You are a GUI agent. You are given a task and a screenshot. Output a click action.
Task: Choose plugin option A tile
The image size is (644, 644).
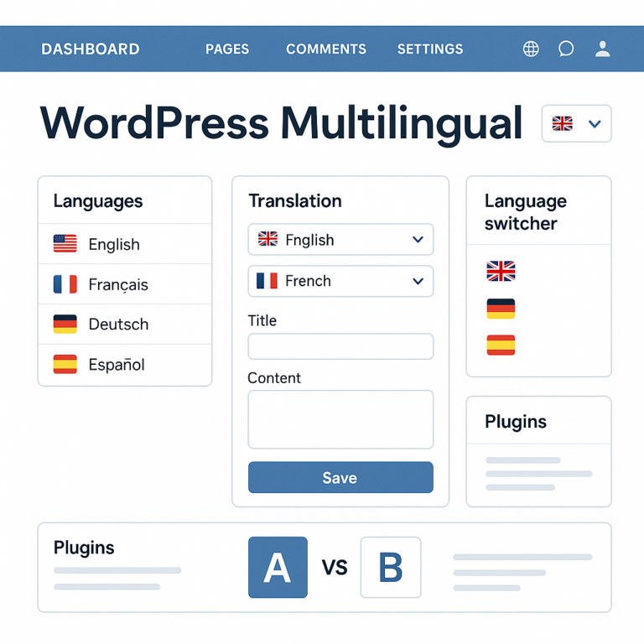278,567
